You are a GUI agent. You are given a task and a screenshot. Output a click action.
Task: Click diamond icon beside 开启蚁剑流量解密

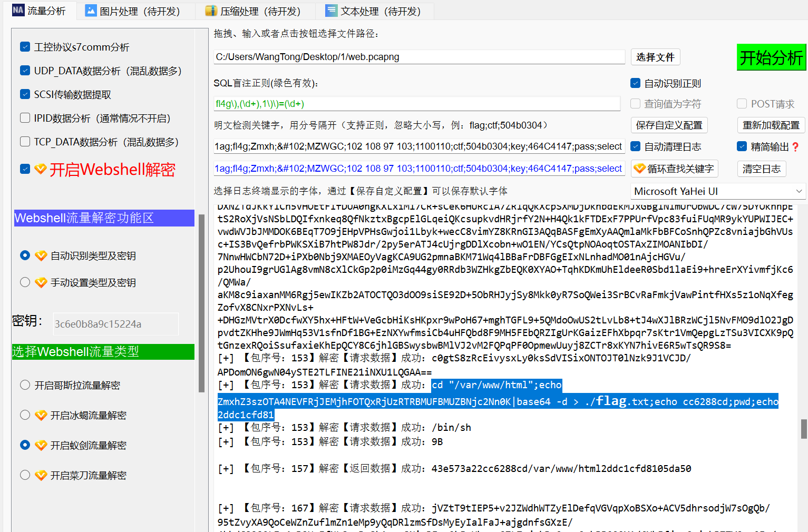click(41, 445)
